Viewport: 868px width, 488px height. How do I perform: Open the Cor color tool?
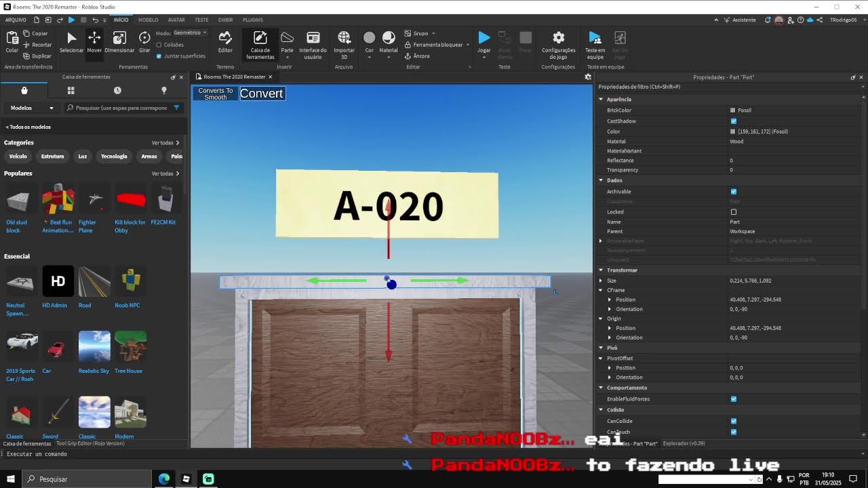[x=369, y=42]
